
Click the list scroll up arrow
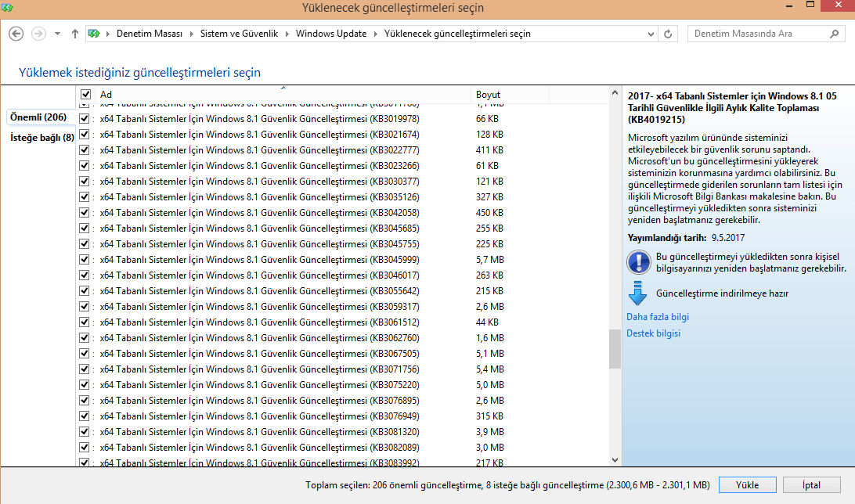tap(615, 92)
